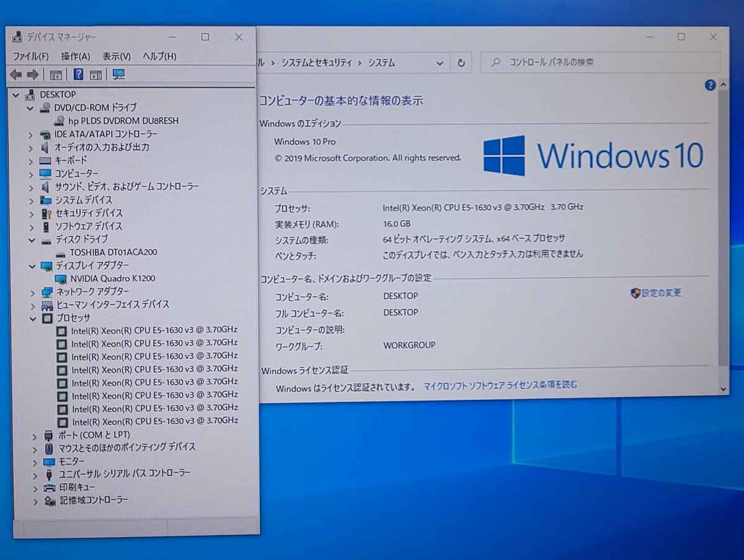Open the ファイル(F) menu
The width and height of the screenshot is (744, 560).
click(31, 56)
